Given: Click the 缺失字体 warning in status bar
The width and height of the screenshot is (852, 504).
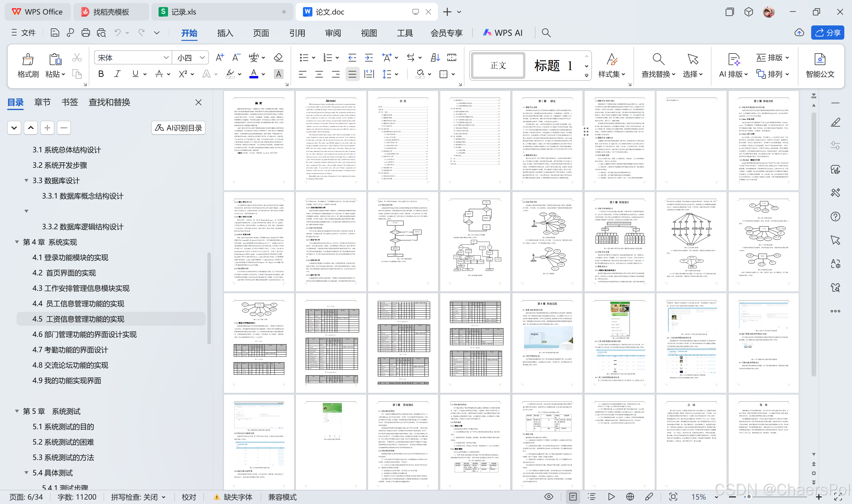Looking at the screenshot, I should pyautogui.click(x=233, y=497).
